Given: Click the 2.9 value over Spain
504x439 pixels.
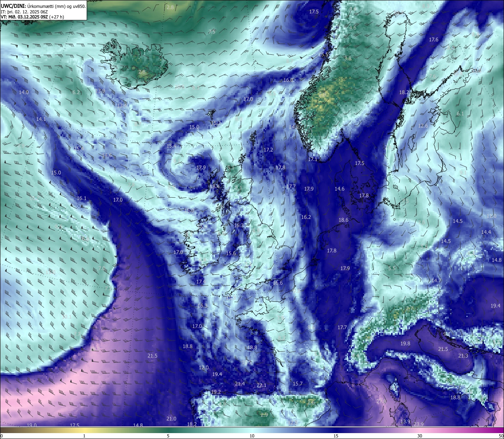Looking at the screenshot, I should pos(264,415).
